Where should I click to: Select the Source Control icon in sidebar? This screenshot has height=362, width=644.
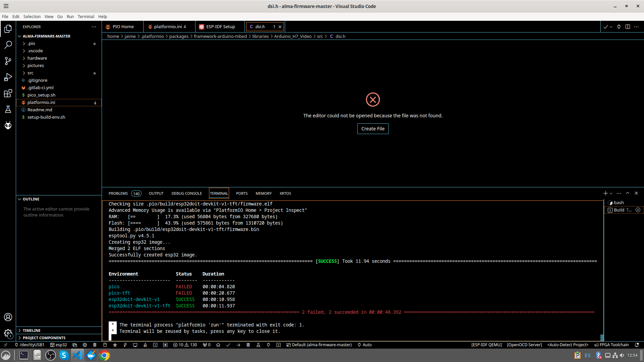(8, 61)
